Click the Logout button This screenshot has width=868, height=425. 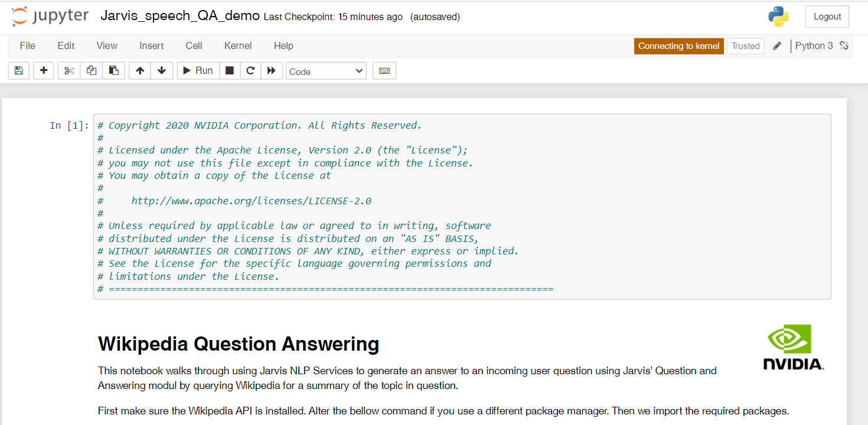tap(827, 17)
